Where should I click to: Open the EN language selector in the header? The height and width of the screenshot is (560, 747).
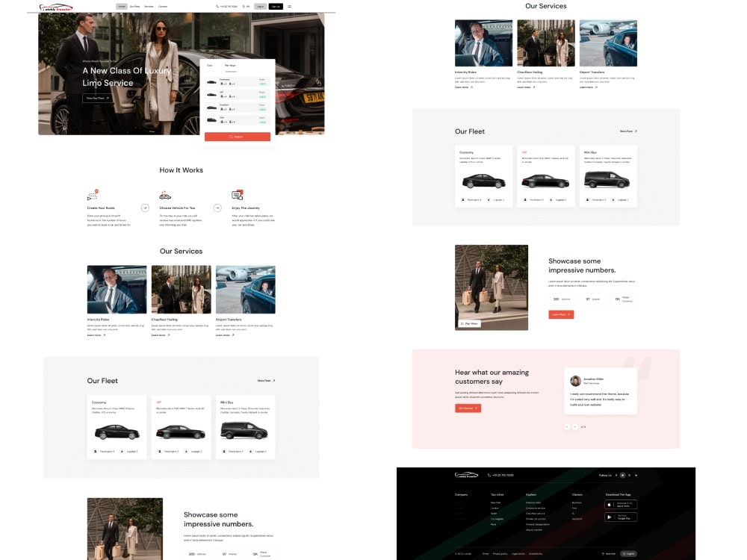246,7
